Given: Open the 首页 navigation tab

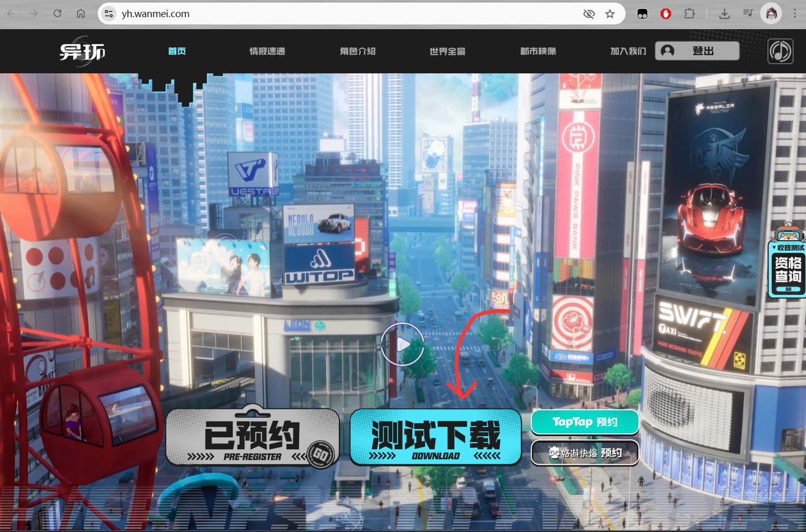Looking at the screenshot, I should click(177, 51).
